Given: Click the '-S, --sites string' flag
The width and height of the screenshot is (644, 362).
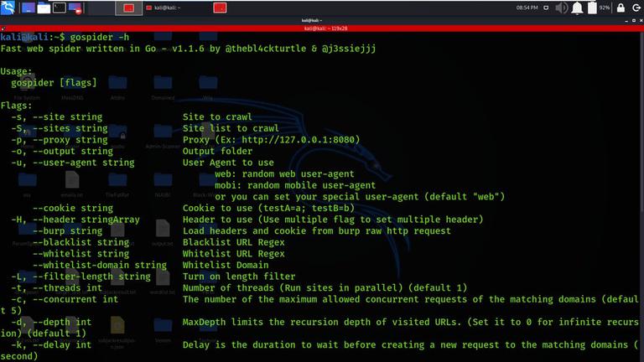Looking at the screenshot, I should [x=60, y=128].
